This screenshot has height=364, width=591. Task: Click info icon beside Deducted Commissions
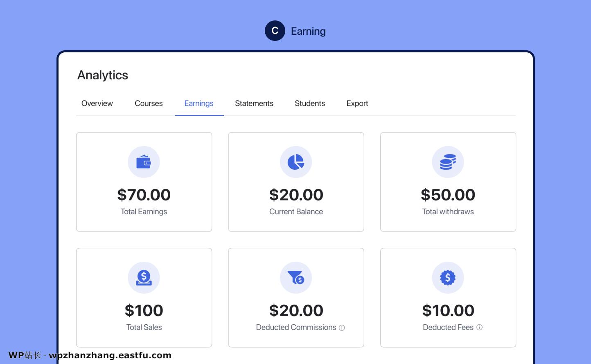tap(342, 328)
